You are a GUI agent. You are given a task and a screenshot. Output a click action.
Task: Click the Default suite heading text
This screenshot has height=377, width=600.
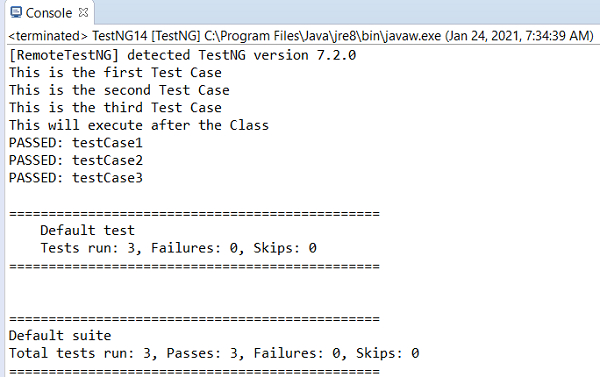click(x=60, y=336)
